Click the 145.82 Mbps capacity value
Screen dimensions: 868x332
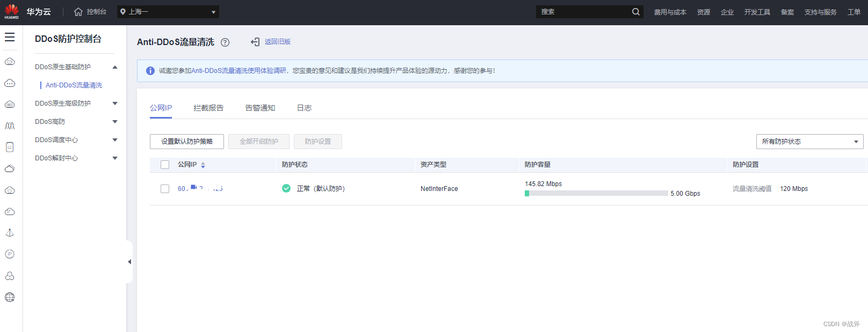coord(544,184)
